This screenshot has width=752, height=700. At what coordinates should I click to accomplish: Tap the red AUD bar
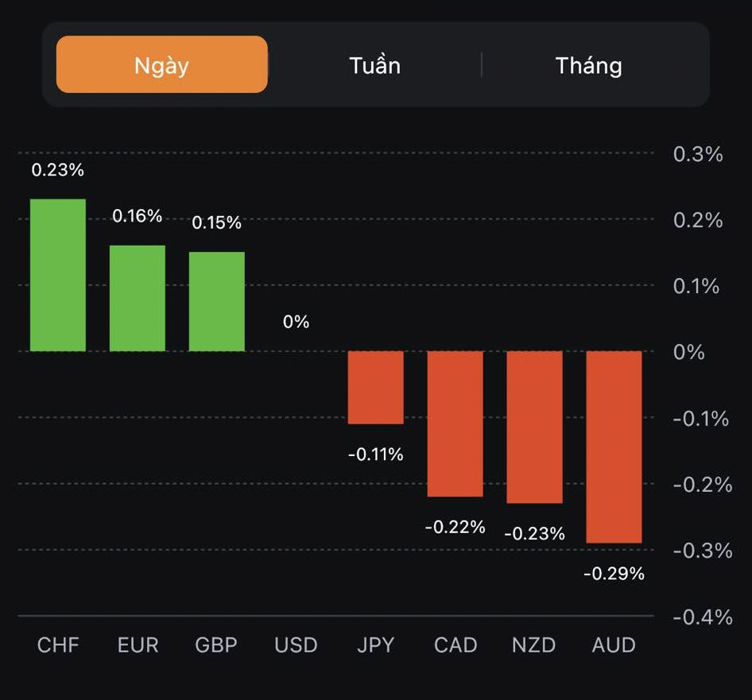614,447
